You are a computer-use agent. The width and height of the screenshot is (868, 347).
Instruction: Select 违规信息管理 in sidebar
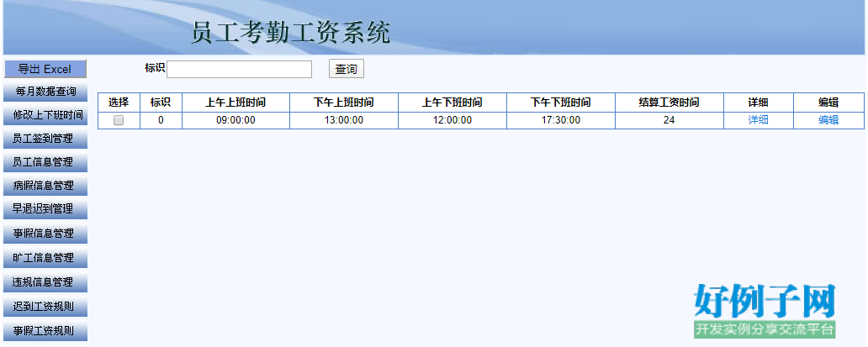(45, 281)
